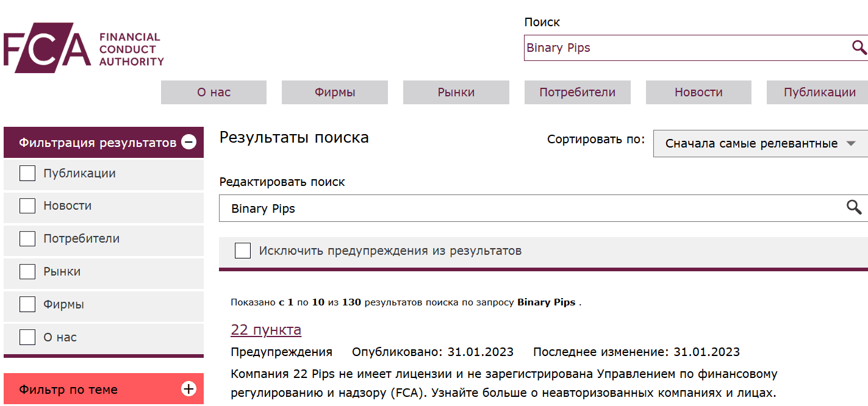Enable the 'Публикации' filter checkbox

pyautogui.click(x=27, y=173)
